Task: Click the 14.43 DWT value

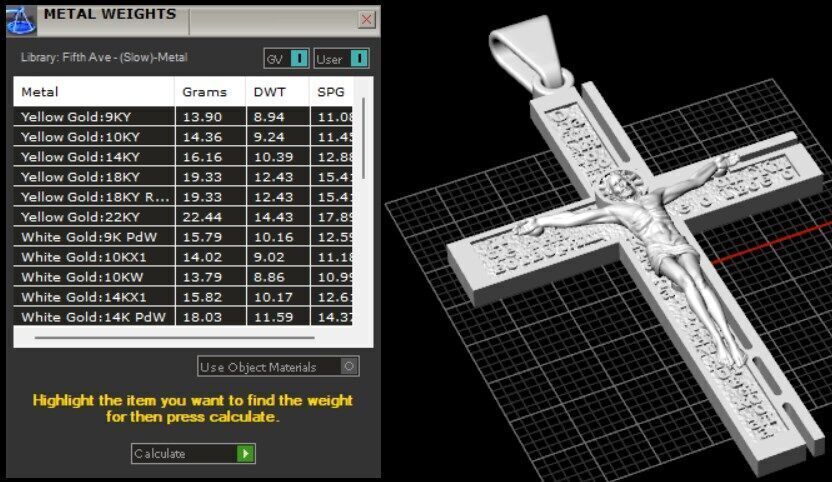Action: tap(273, 217)
